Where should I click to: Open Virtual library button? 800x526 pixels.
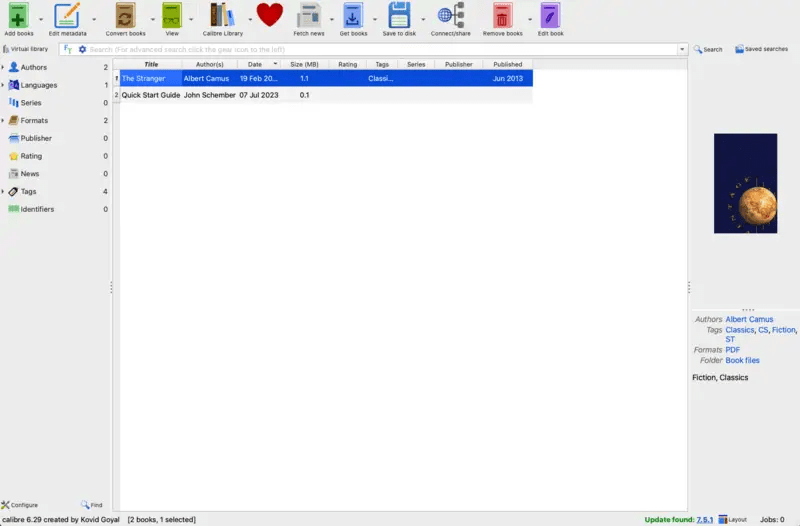point(26,49)
